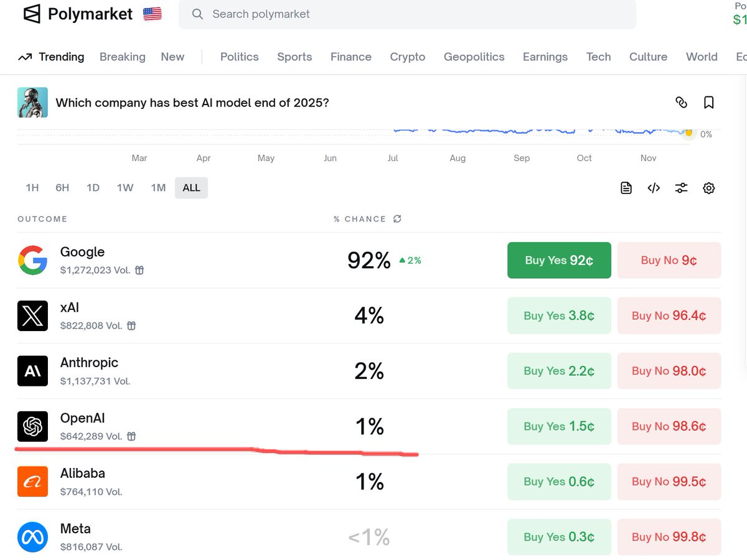Bookmark this AI model market

click(709, 103)
